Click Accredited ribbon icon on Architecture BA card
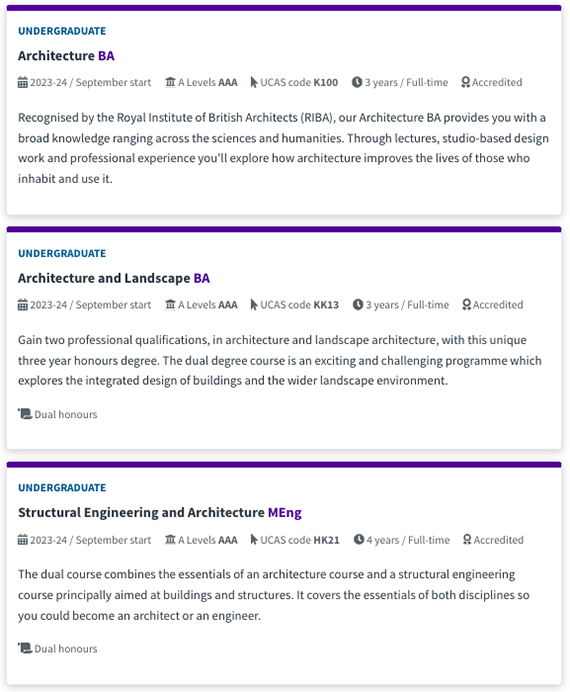 click(x=465, y=83)
